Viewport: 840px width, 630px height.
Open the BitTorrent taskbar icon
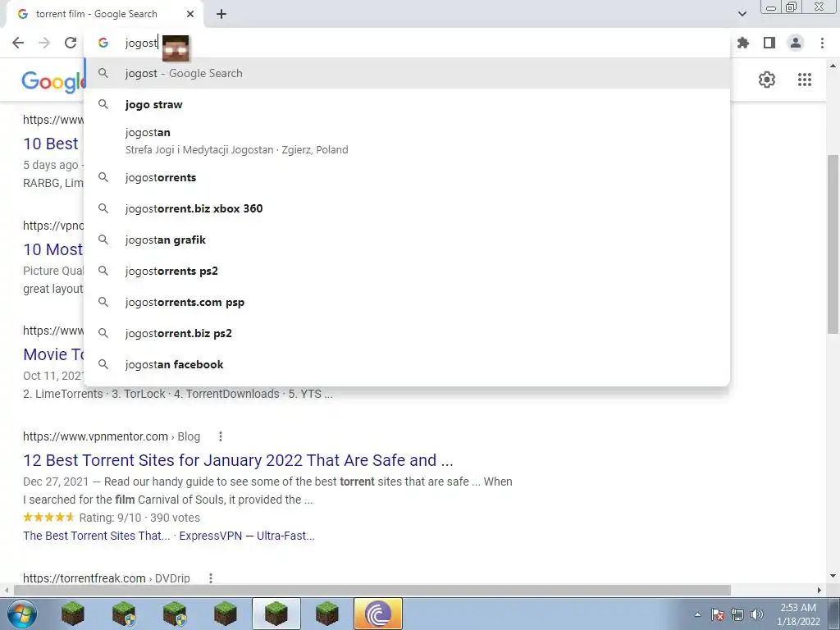coord(377,614)
